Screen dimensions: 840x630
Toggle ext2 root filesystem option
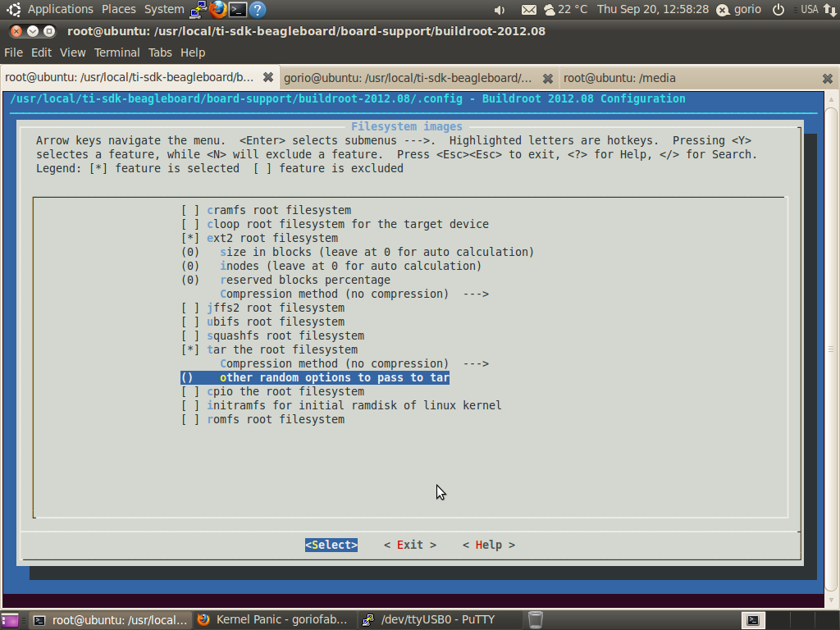(260, 238)
